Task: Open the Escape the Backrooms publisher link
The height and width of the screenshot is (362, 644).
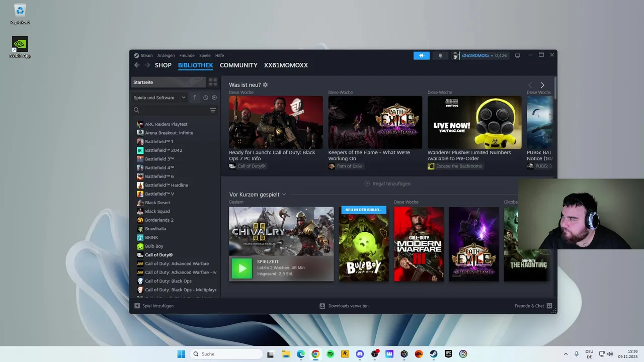Action: click(455, 166)
